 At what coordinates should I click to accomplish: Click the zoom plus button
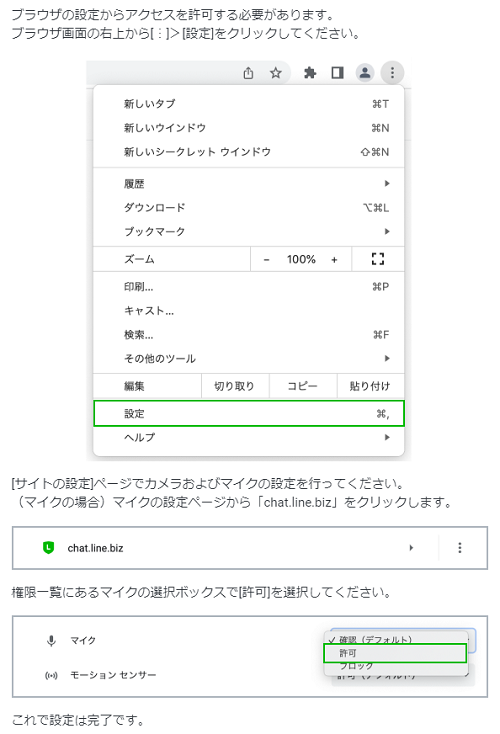pos(334,259)
